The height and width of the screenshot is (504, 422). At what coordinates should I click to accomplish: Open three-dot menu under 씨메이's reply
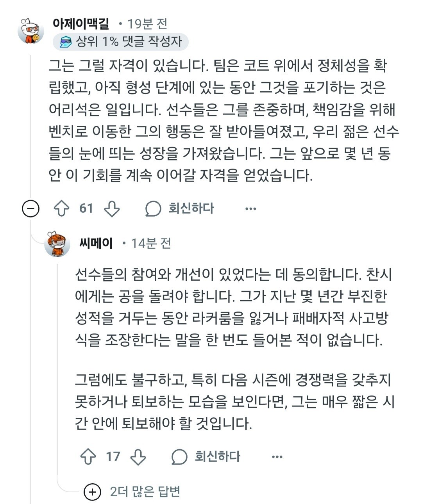pos(277,457)
